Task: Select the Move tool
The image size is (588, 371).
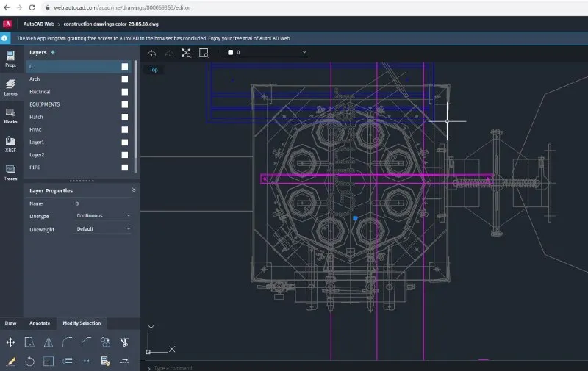Action: [10, 342]
